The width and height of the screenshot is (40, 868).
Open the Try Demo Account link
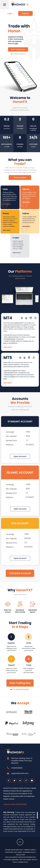[x=19, y=54]
